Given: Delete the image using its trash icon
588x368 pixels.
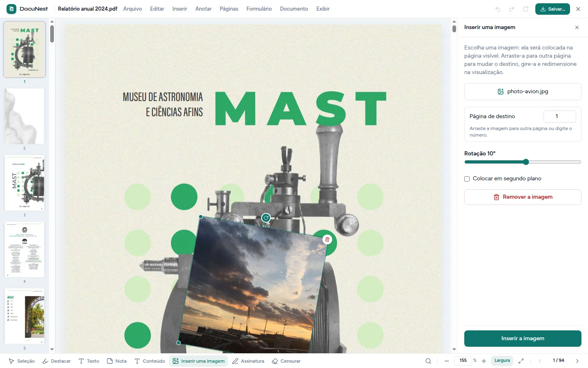Looking at the screenshot, I should point(327,240).
